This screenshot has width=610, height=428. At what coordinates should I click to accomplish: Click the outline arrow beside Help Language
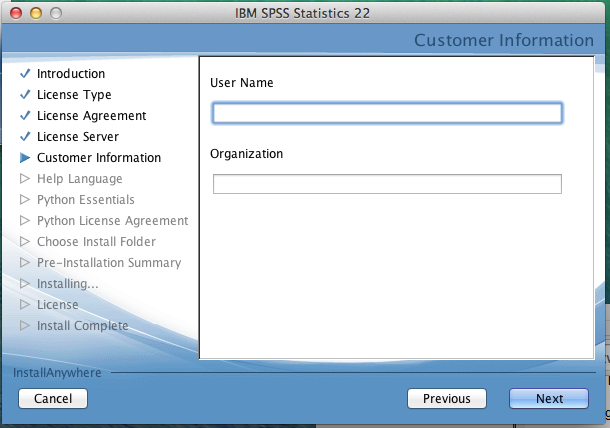[25, 179]
